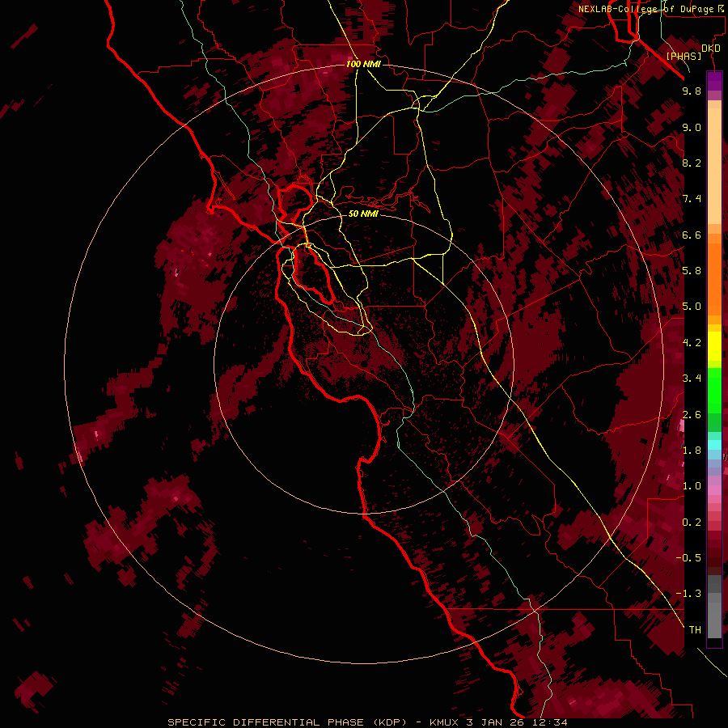Viewport: 728px width, 728px height.
Task: Click the purple top segment of the color bar
Action: pos(714,81)
